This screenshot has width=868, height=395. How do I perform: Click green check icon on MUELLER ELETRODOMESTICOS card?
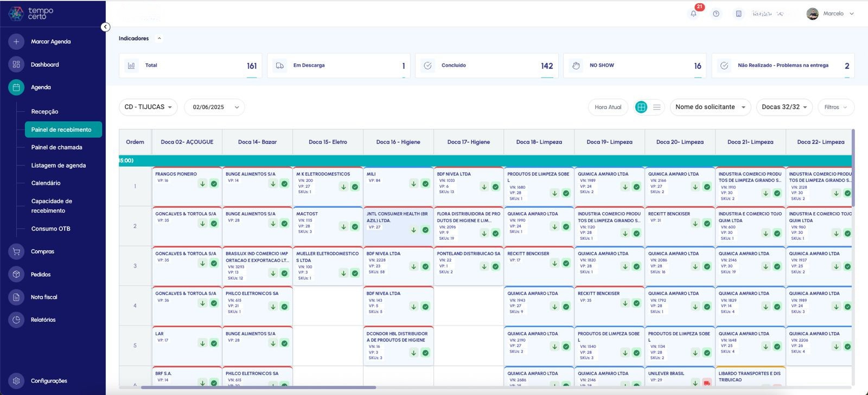(355, 273)
